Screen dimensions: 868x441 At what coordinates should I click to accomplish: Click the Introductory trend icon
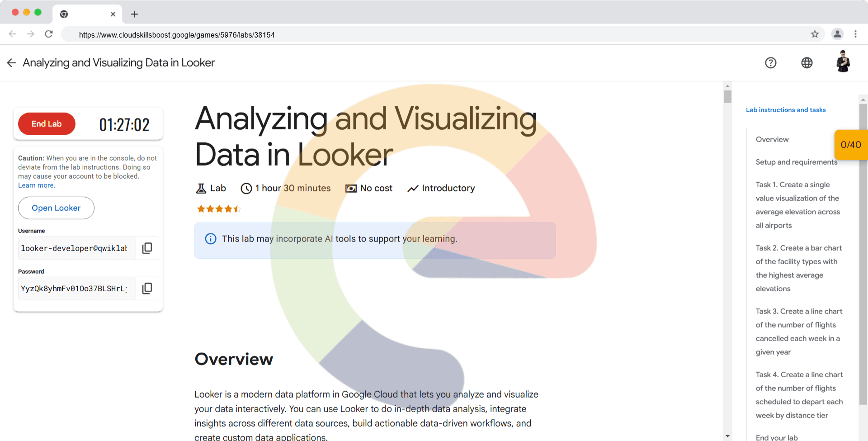coord(413,189)
